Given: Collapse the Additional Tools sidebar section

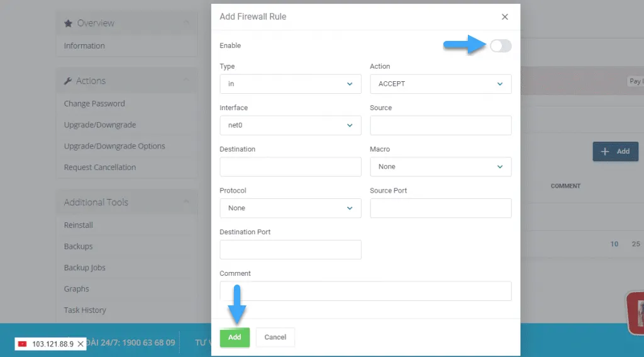Looking at the screenshot, I should (187, 201).
